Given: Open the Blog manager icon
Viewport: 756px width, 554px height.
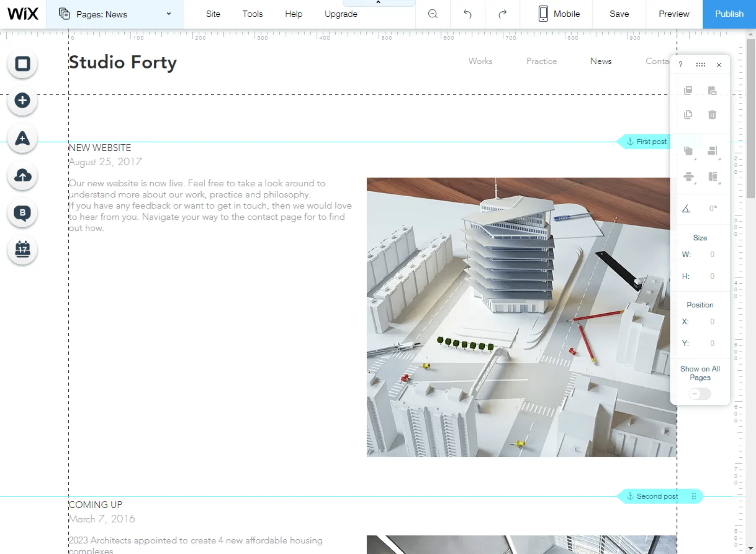Looking at the screenshot, I should tap(22, 213).
